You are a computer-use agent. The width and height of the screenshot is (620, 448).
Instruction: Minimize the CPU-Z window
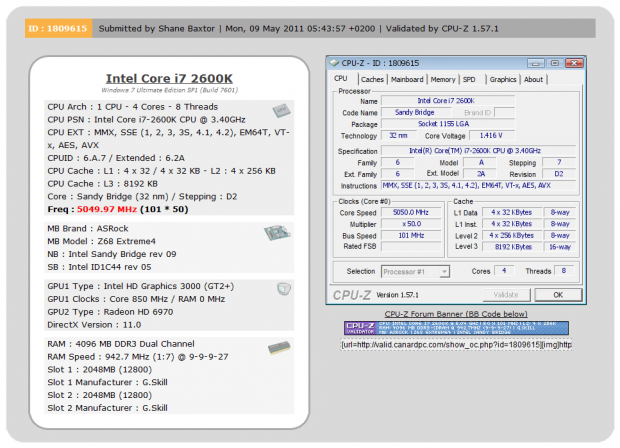coord(535,63)
